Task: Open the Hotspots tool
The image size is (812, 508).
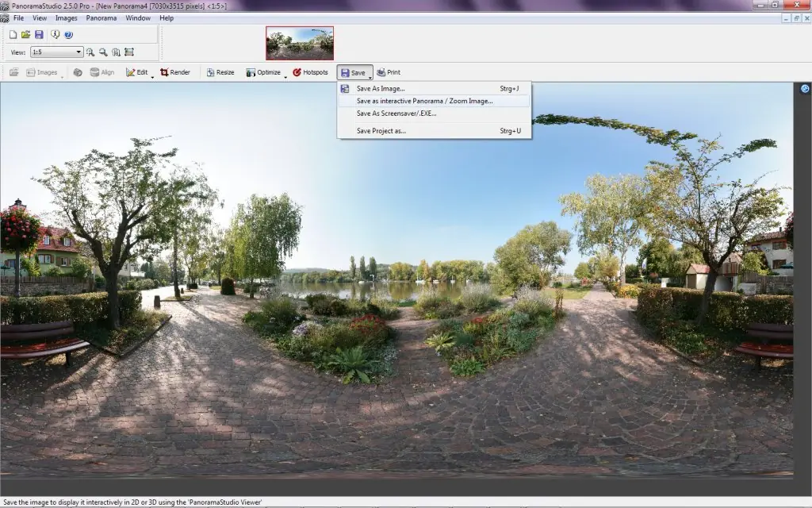Action: [x=310, y=72]
